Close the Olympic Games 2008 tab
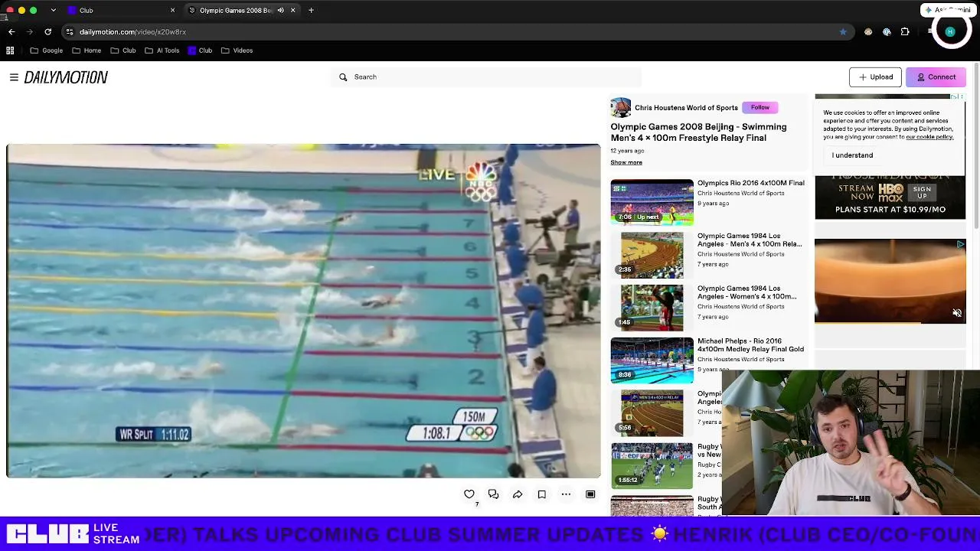This screenshot has height=551, width=980. pos(292,11)
